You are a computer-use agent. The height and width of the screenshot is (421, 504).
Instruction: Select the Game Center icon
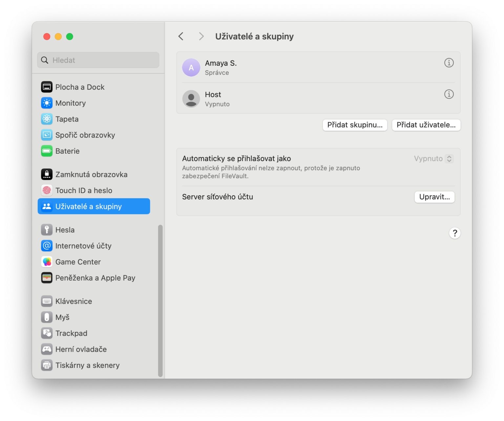point(47,262)
